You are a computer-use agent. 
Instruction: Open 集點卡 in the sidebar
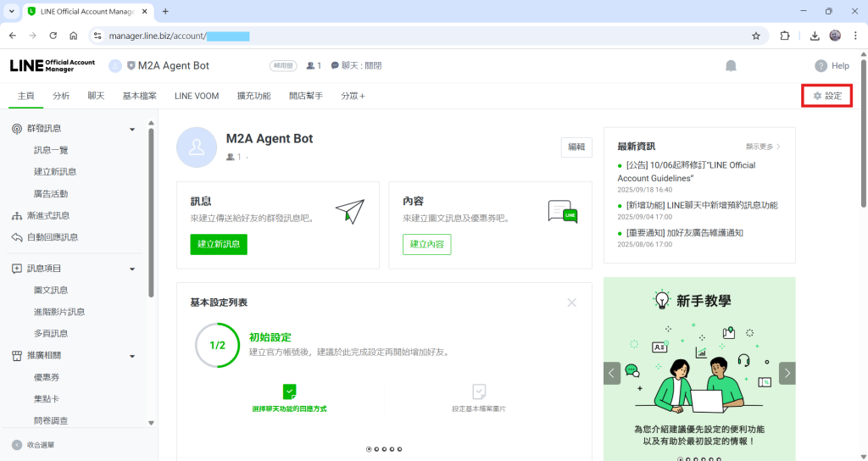[47, 399]
